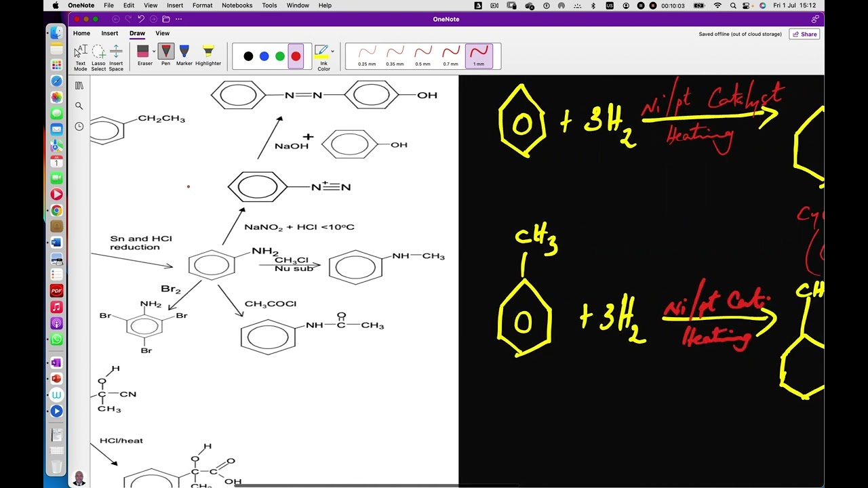Image resolution: width=868 pixels, height=488 pixels.
Task: Show notebooks navigation pane icon
Action: tap(79, 85)
